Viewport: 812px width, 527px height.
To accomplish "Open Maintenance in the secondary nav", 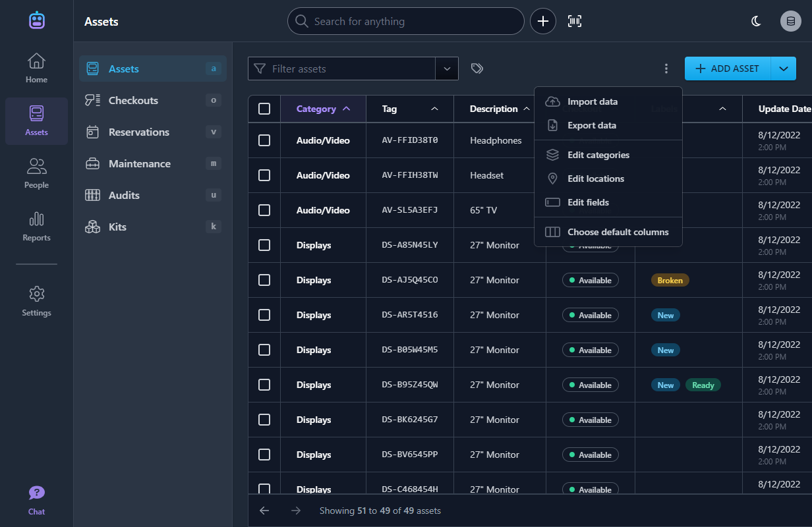I will click(x=153, y=163).
